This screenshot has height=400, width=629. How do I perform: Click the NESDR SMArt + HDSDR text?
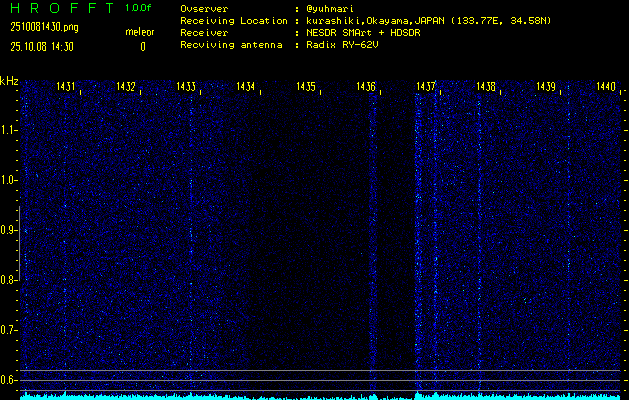pyautogui.click(x=363, y=33)
